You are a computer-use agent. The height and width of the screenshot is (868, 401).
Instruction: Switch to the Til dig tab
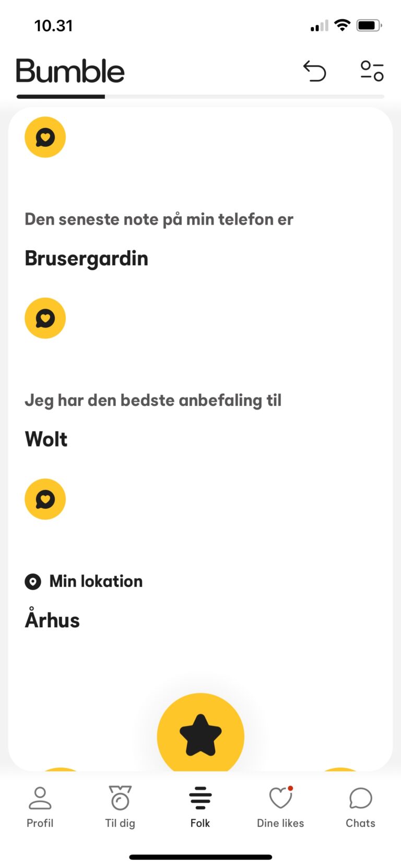click(x=120, y=807)
